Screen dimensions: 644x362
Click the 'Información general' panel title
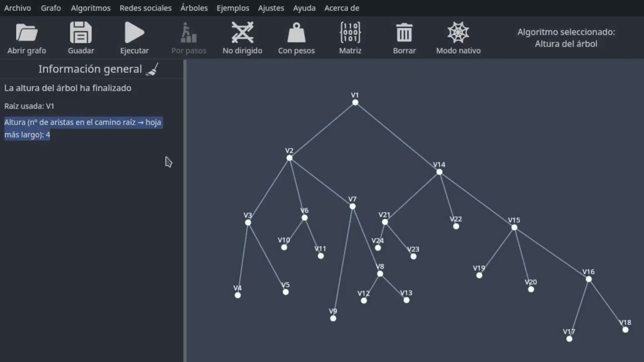click(x=90, y=69)
